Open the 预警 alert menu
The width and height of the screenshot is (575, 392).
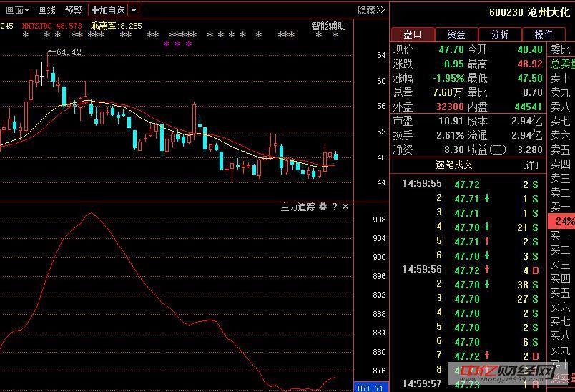coord(73,10)
